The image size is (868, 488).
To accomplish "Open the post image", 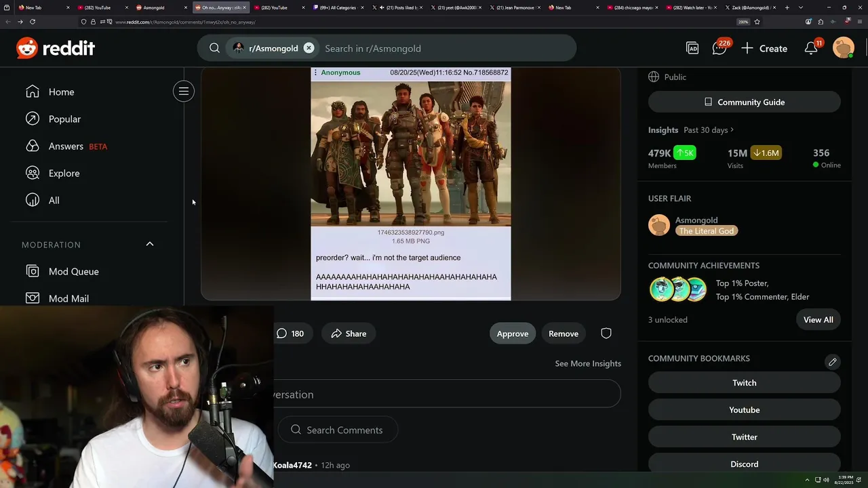I will [x=411, y=184].
